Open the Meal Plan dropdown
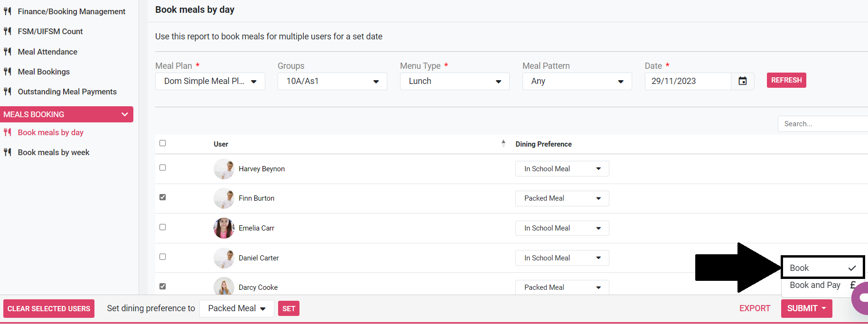This screenshot has width=868, height=324. (x=210, y=82)
